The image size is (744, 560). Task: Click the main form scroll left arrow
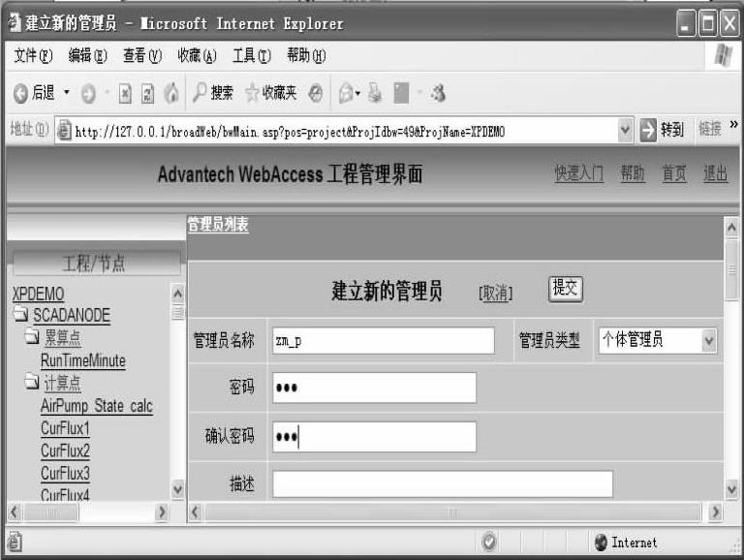195,513
